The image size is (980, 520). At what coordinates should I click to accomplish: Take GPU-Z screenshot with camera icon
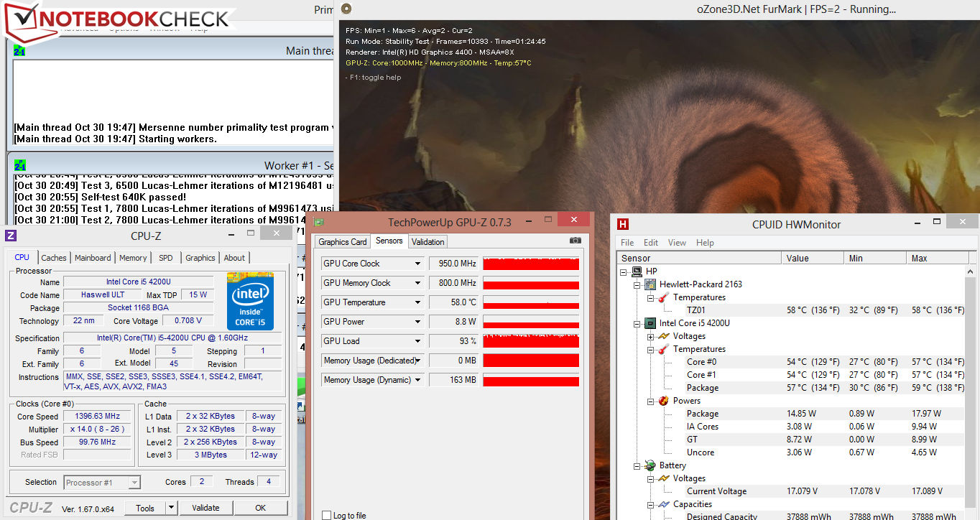click(575, 241)
